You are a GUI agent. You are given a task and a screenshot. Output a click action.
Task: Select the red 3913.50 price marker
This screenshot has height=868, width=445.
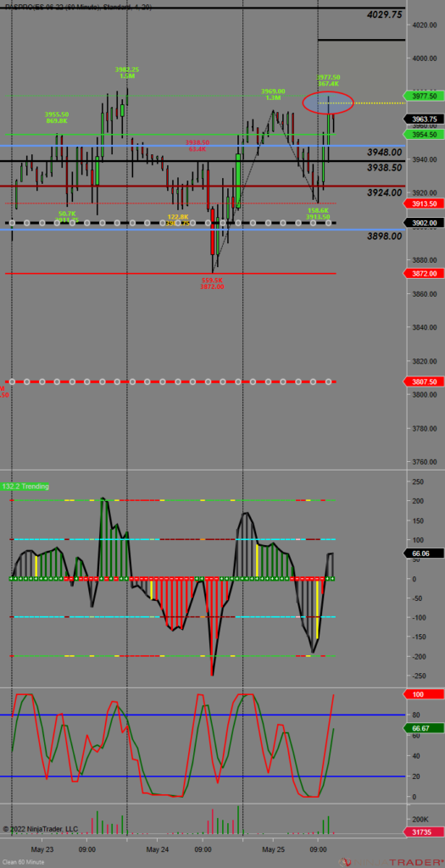(x=425, y=203)
